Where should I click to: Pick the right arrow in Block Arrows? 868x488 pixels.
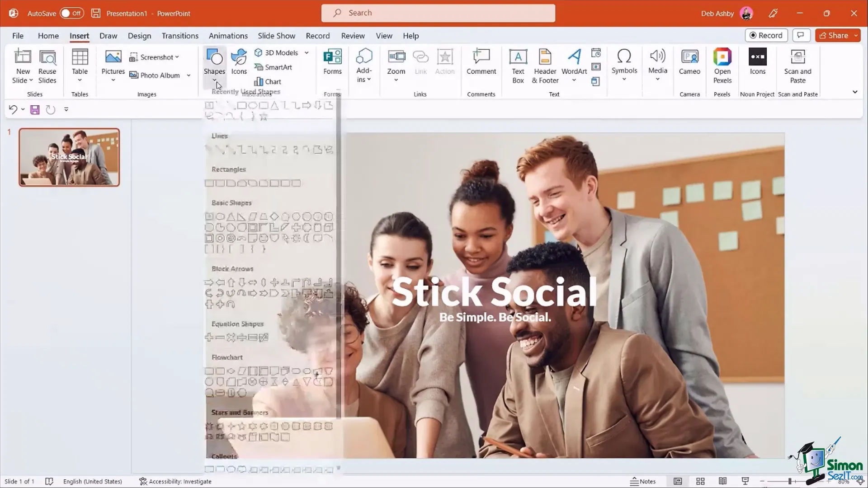(x=209, y=282)
